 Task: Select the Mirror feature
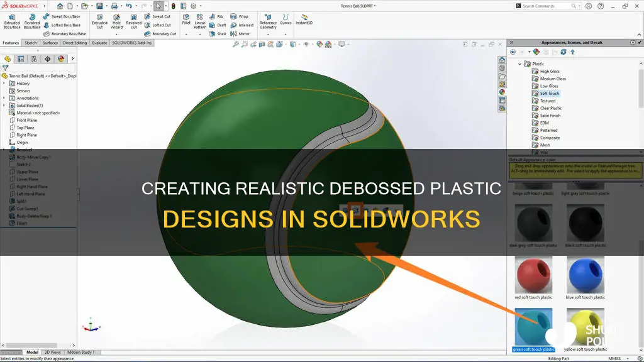240,34
